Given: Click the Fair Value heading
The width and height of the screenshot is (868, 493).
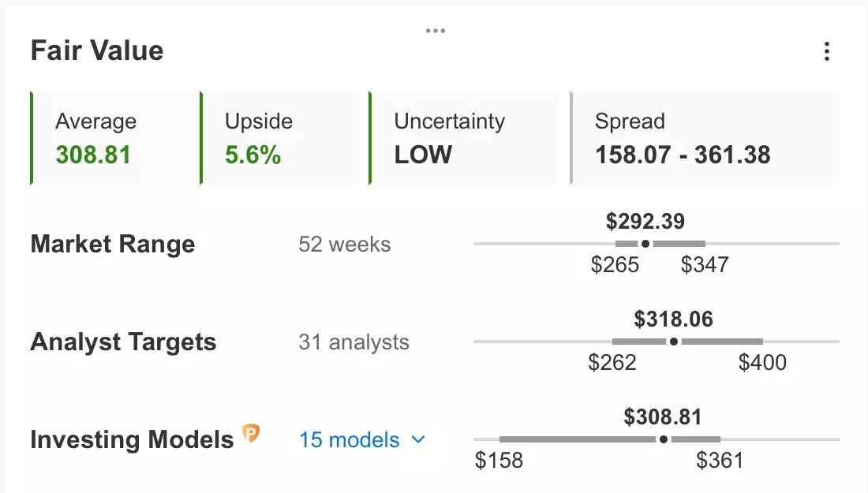Looking at the screenshot, I should pyautogui.click(x=97, y=50).
